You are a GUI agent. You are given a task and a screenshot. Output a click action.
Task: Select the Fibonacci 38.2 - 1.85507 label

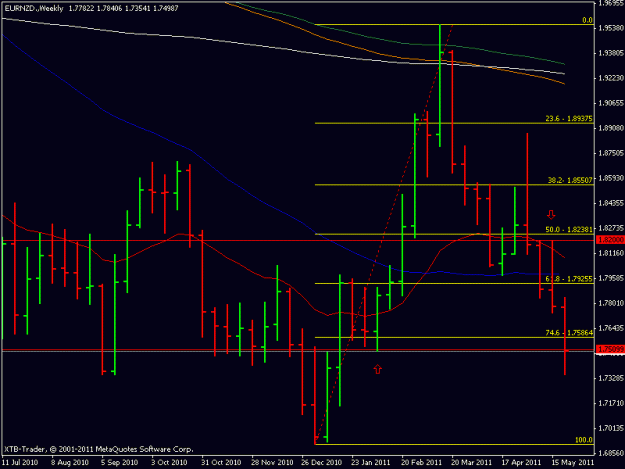(x=570, y=180)
